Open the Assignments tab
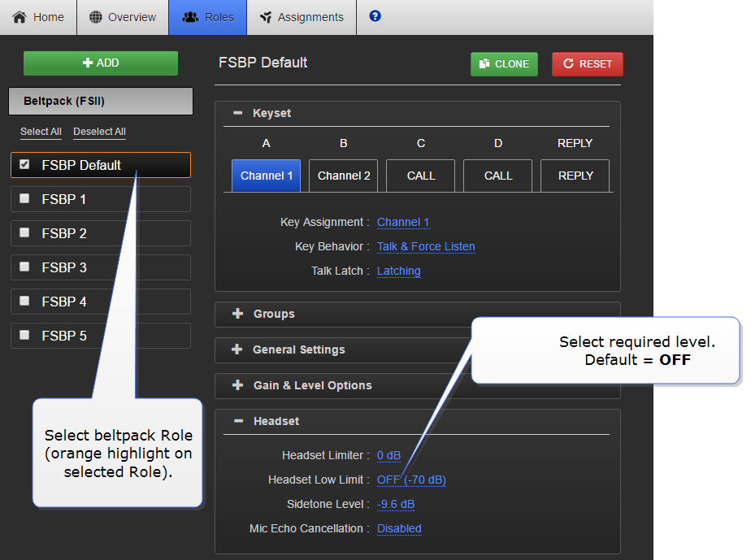 click(302, 17)
